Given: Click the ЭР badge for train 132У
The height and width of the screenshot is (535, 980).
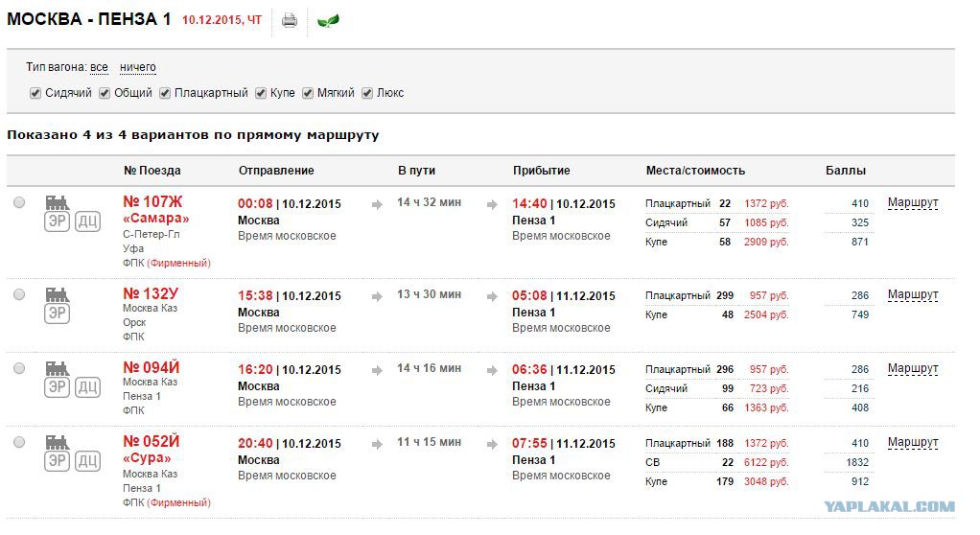Looking at the screenshot, I should [57, 314].
